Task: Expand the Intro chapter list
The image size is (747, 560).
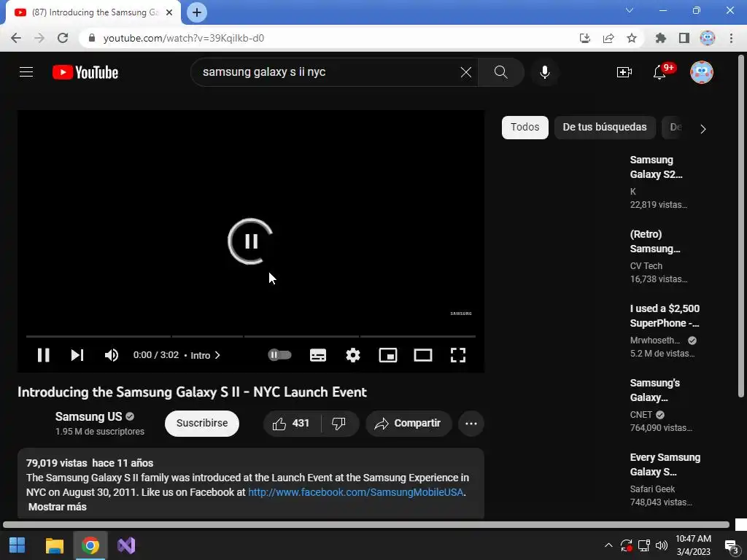Action: pyautogui.click(x=205, y=355)
